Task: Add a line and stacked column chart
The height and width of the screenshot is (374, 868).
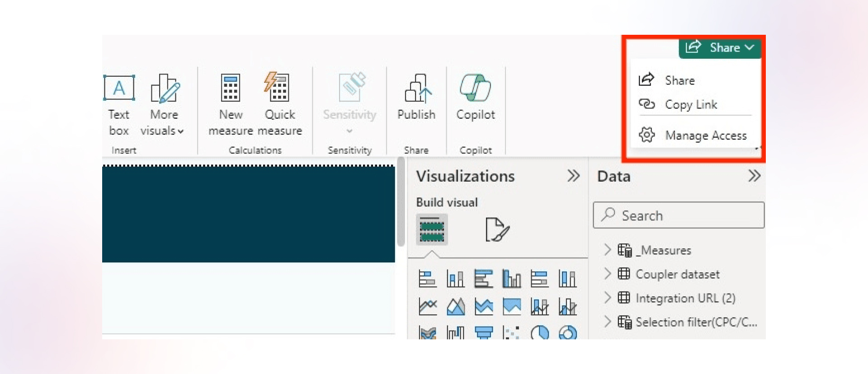Action: pyautogui.click(x=539, y=307)
